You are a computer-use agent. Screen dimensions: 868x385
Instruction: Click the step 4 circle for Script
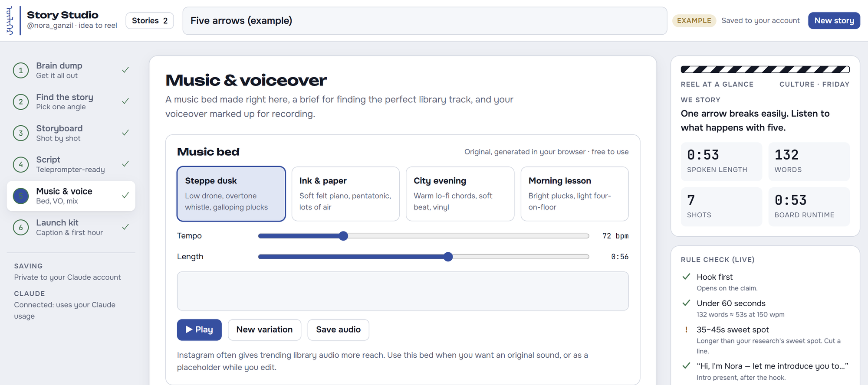[x=21, y=164]
